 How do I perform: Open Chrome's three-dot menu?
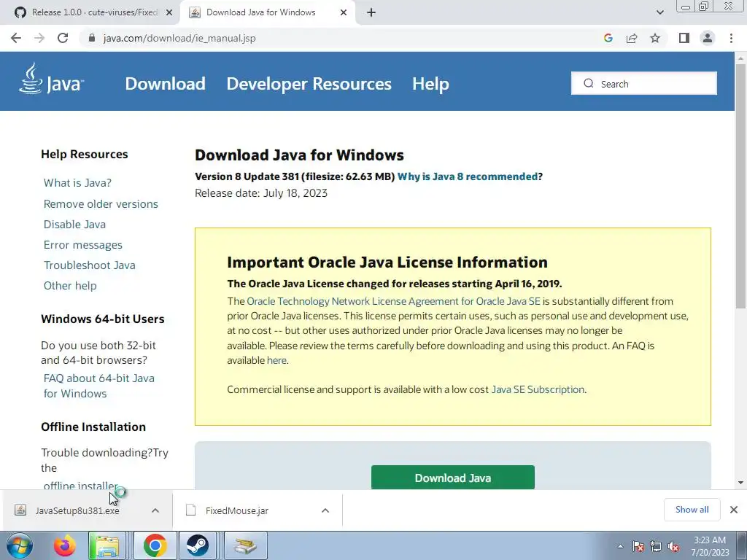point(731,38)
